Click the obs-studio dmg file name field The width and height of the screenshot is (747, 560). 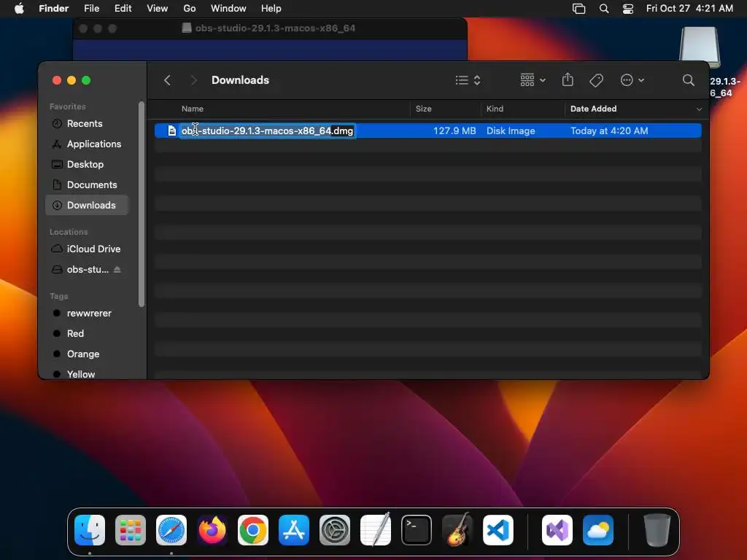(267, 131)
